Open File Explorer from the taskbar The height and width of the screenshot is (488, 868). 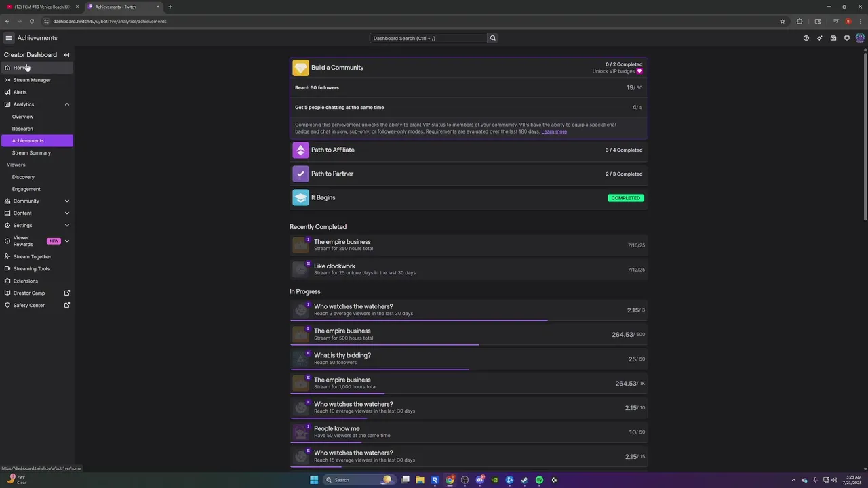(x=420, y=480)
